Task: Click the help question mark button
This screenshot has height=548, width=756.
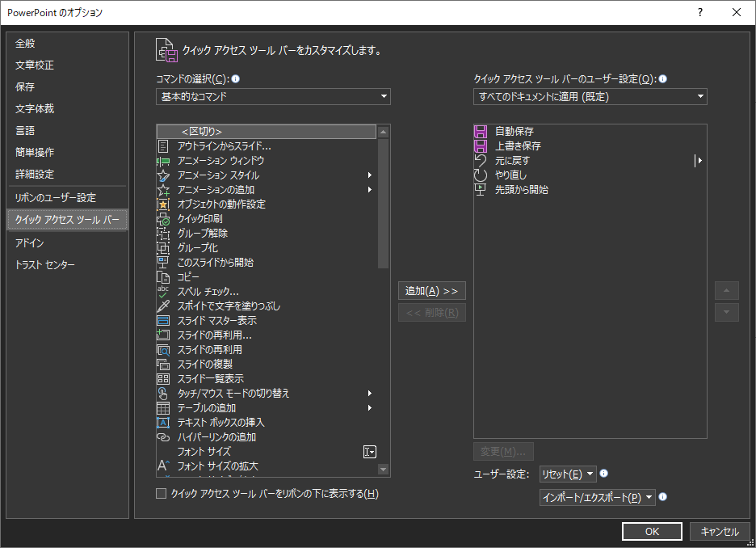Action: point(700,13)
